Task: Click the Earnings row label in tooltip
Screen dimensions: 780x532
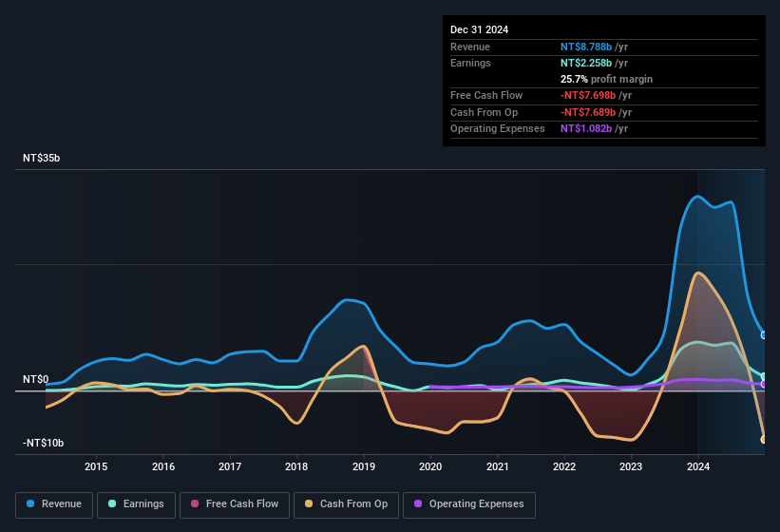Action: (470, 63)
